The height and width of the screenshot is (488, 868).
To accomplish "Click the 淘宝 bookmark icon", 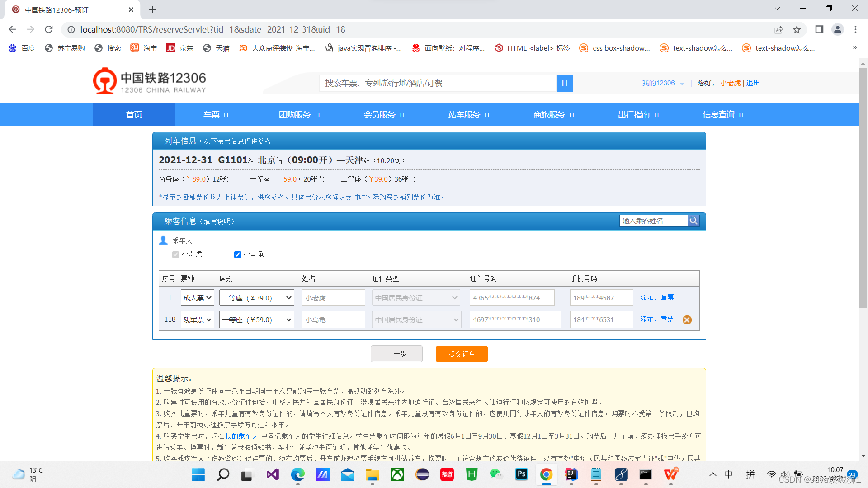I will pyautogui.click(x=135, y=48).
